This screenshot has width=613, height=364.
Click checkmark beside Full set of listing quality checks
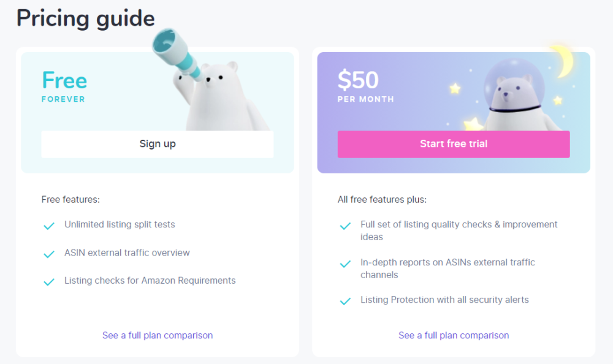point(345,226)
